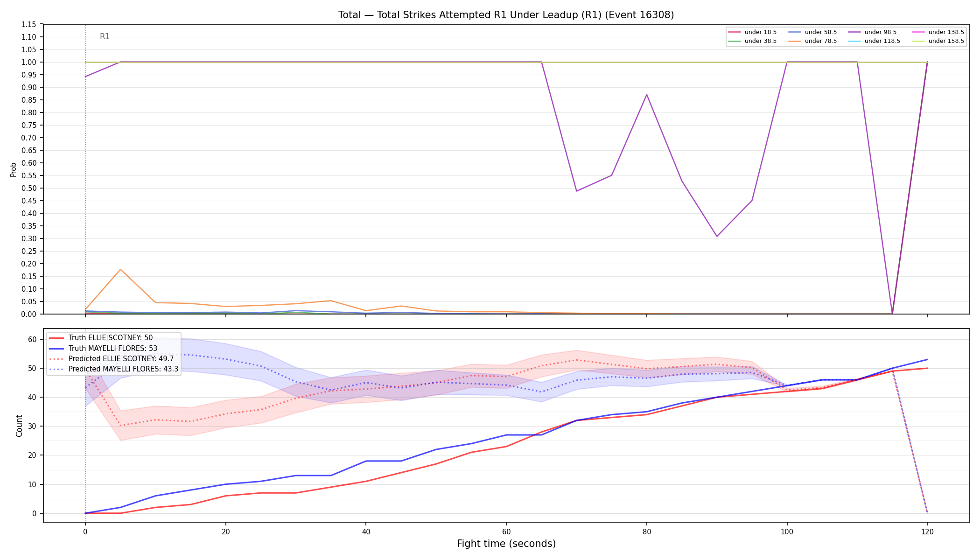980x560 pixels.
Task: Click the 1.15 tick on Prob axis
Action: (x=29, y=24)
